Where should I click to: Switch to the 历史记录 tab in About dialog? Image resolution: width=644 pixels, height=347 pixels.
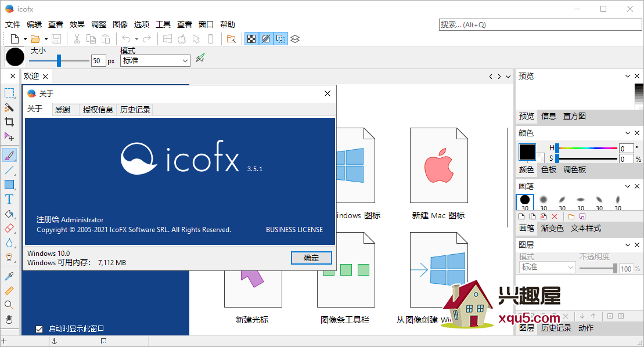pos(135,110)
